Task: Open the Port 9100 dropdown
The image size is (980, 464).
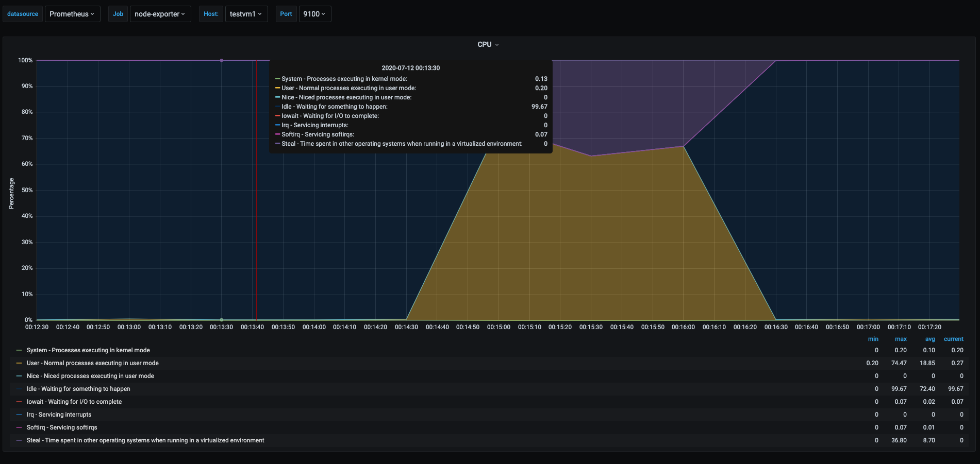Action: coord(314,14)
